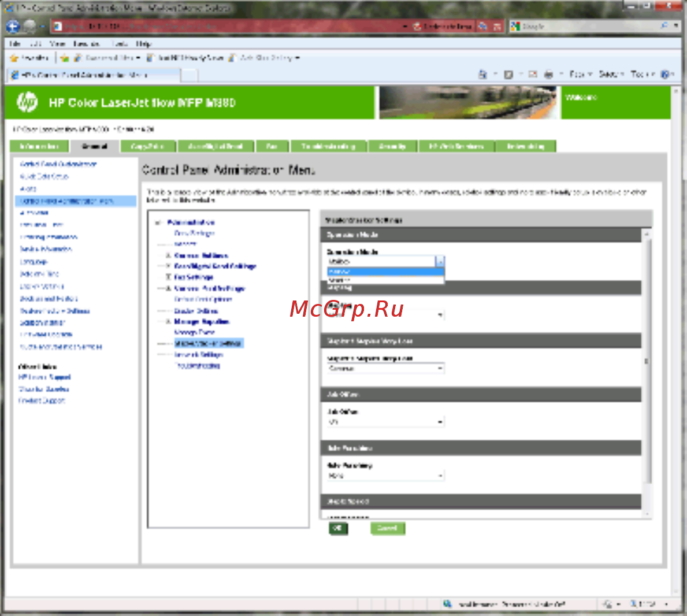Viewport: 687px width, 616px height.
Task: Open the Safety menu dropdown in command bar
Action: [611, 75]
